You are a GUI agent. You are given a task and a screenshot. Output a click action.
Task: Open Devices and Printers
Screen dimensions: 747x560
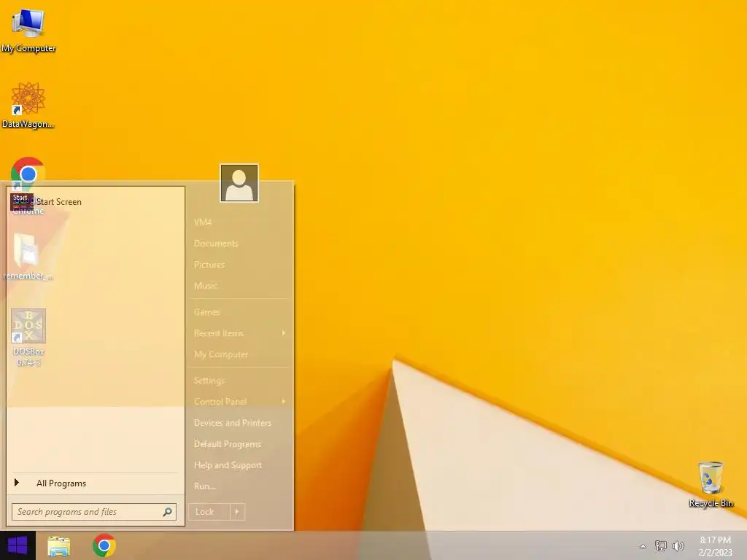(233, 423)
